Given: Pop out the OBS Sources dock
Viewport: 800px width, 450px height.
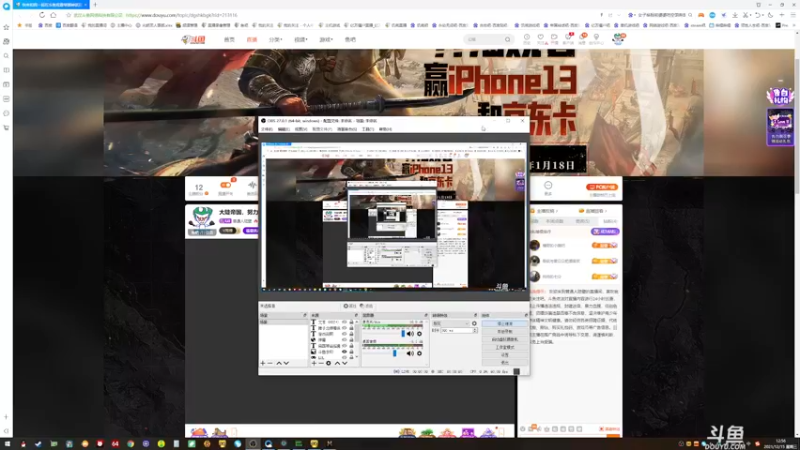Looking at the screenshot, I should 356,315.
